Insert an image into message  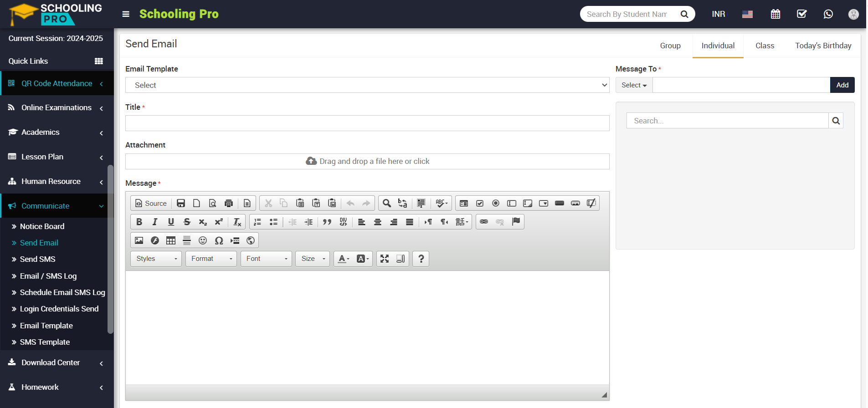click(x=139, y=240)
